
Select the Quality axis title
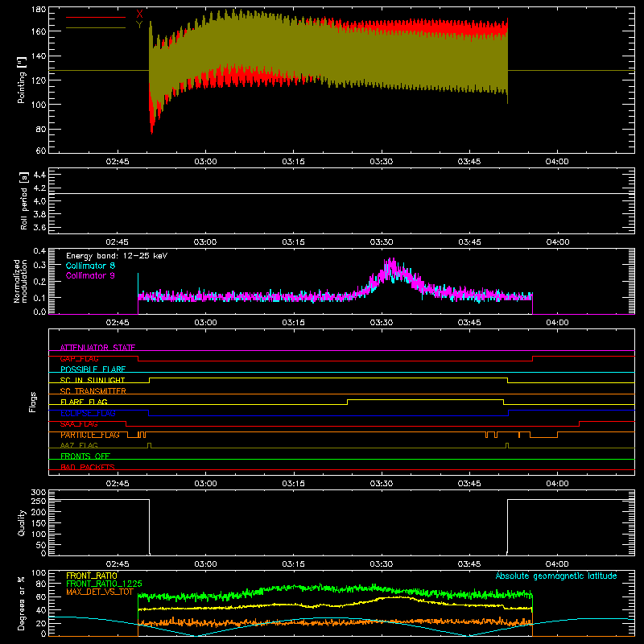click(x=22, y=523)
